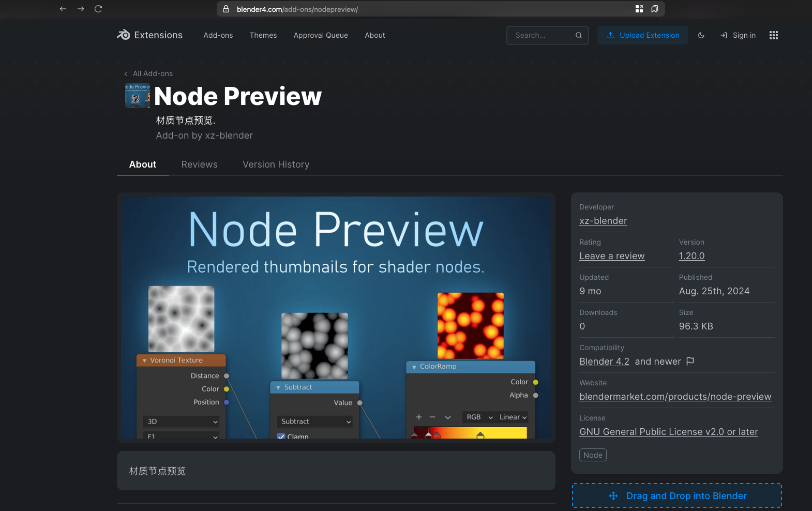Screen dimensions: 812x511
Task: Click the '96.3 KB' size value
Action: click(x=696, y=326)
